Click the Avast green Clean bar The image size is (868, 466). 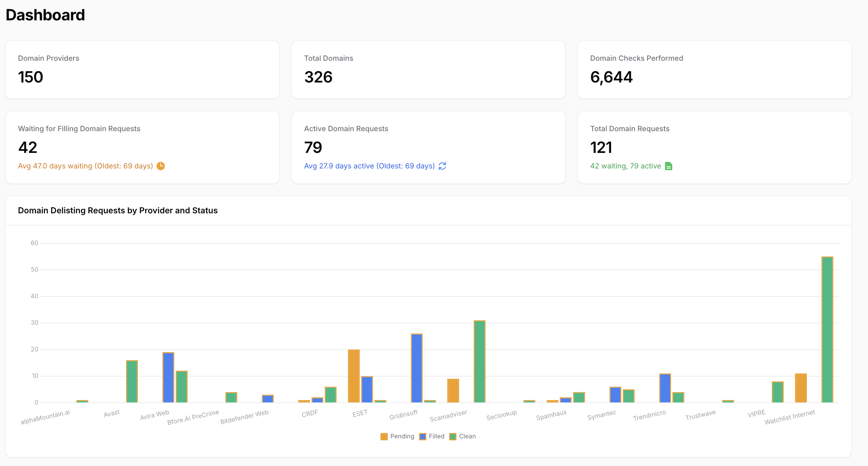132,381
